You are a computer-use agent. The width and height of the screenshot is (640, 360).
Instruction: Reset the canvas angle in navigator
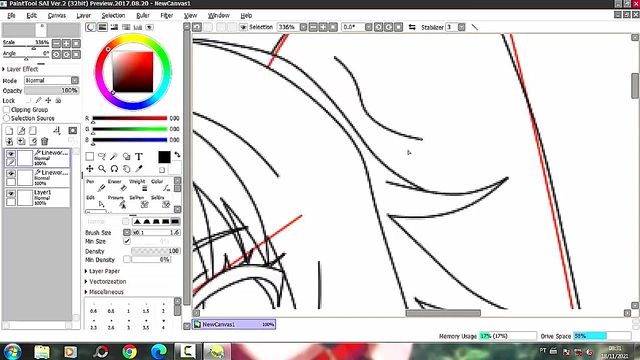pos(76,54)
